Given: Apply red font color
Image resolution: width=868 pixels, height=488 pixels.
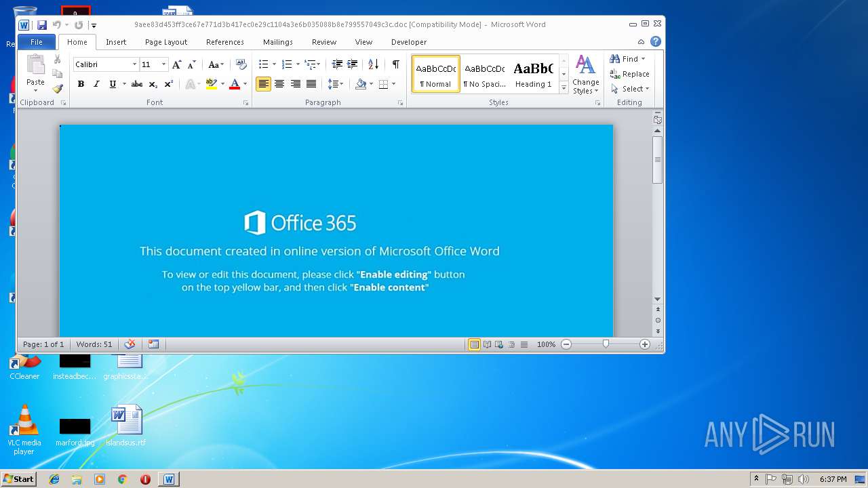Looking at the screenshot, I should click(235, 84).
